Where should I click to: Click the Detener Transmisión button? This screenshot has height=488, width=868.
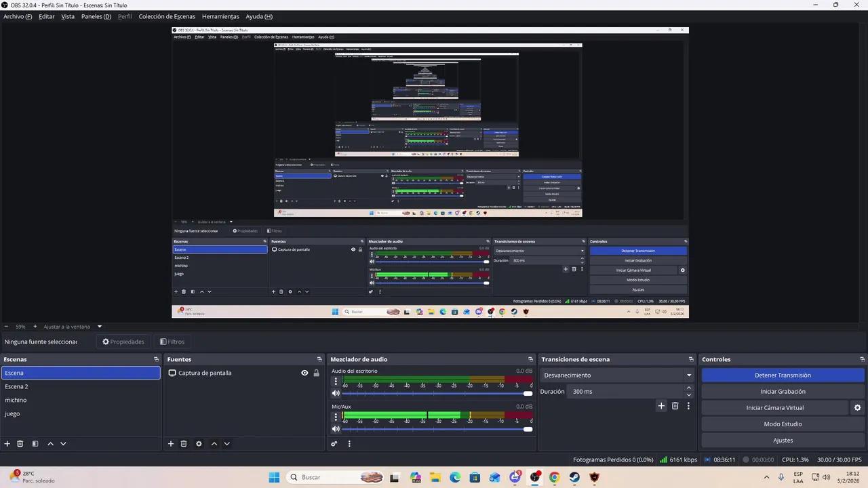point(783,375)
